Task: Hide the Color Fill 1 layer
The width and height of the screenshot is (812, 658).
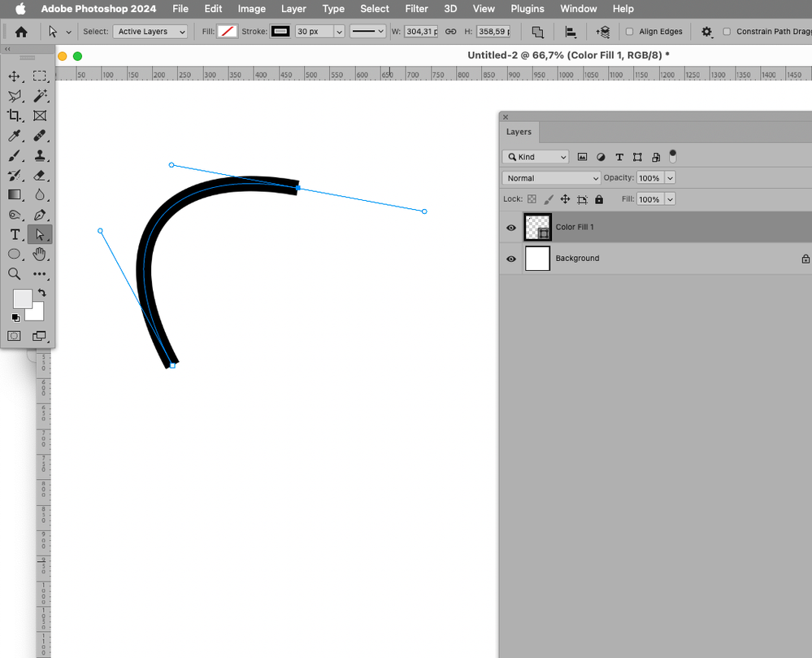Action: (511, 228)
